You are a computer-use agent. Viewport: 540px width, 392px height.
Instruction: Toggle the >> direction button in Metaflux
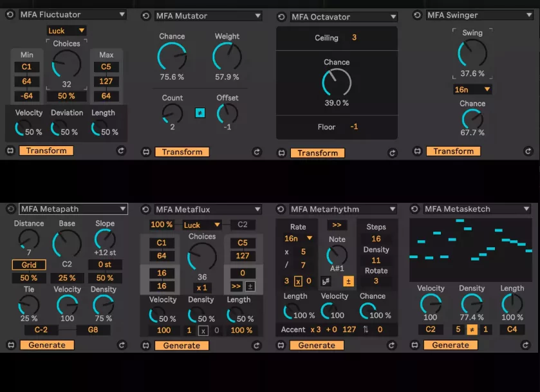(236, 286)
